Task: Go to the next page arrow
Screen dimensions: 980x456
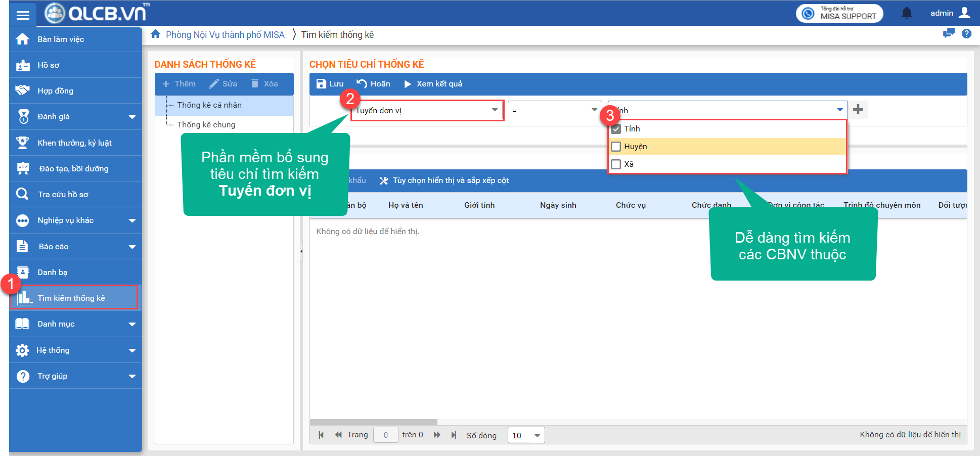Action: click(x=437, y=435)
